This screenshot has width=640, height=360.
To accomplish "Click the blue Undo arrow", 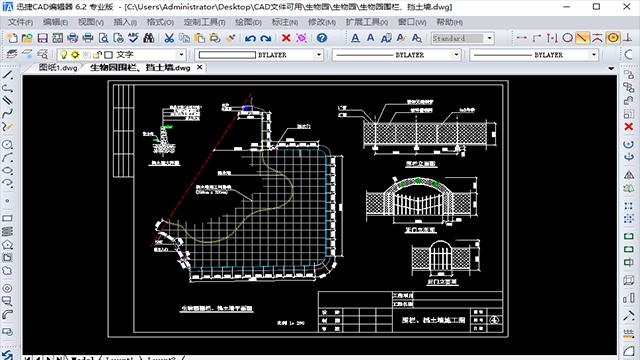I will point(250,38).
